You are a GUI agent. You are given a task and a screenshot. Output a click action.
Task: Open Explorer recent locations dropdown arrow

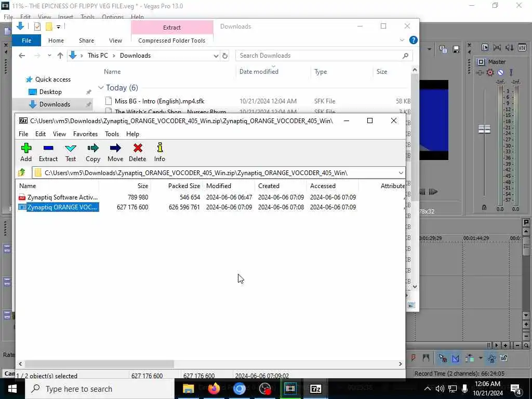49,56
